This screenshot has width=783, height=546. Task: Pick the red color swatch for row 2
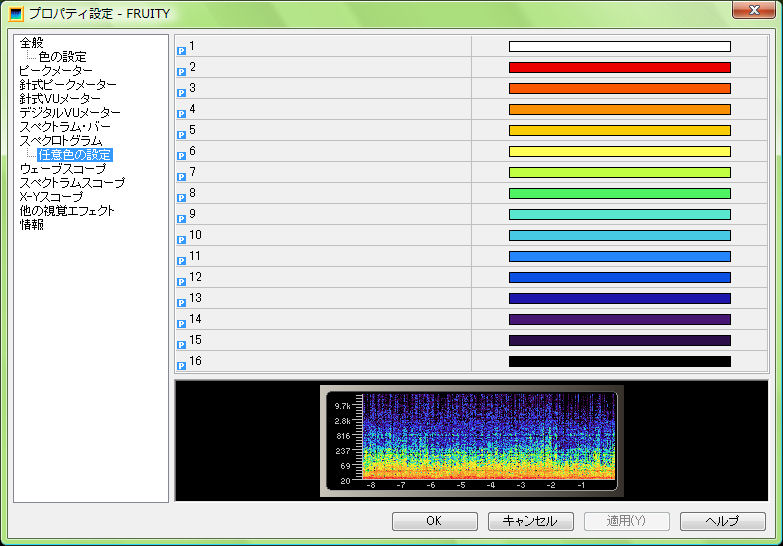coord(620,67)
